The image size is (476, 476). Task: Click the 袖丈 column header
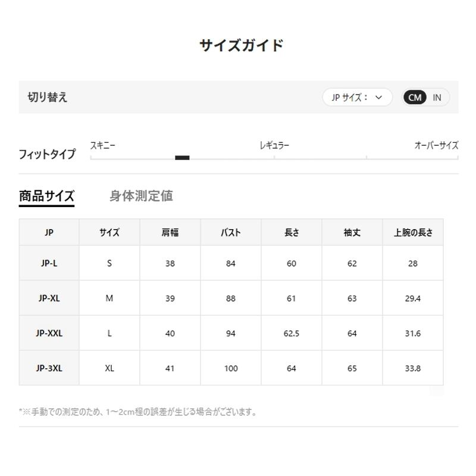(352, 232)
